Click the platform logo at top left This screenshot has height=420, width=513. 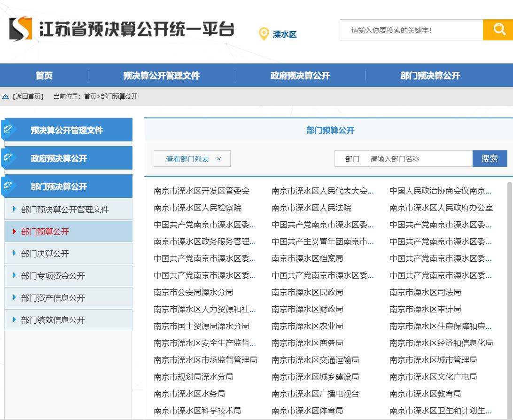(x=21, y=29)
